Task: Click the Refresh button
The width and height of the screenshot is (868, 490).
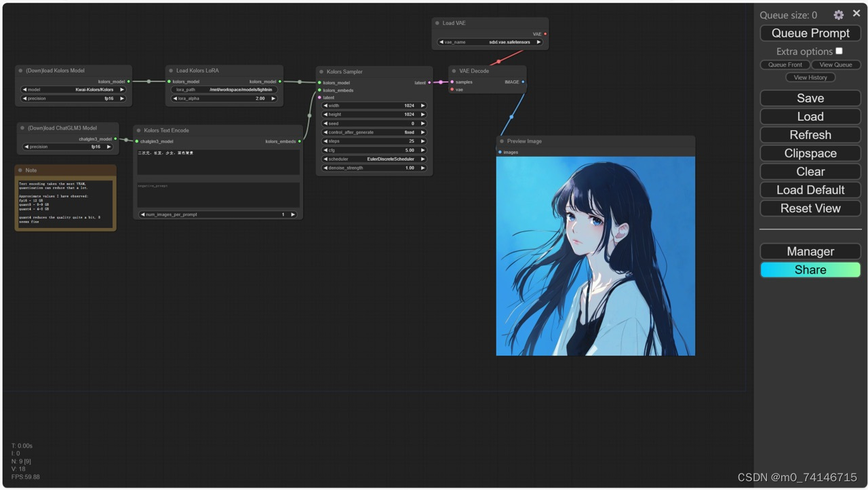Action: (810, 134)
